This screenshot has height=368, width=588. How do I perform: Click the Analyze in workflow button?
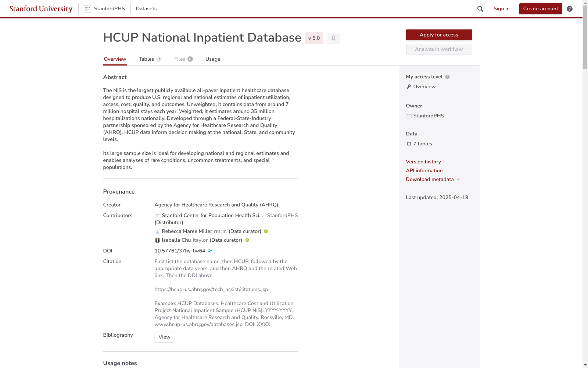[x=439, y=49]
